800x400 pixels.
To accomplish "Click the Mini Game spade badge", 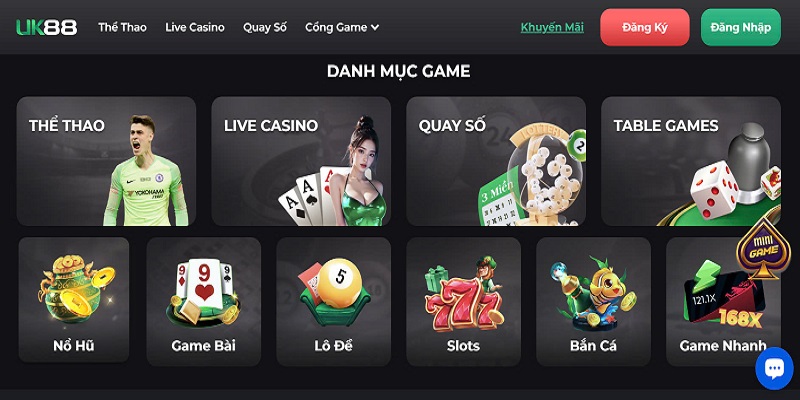I will click(x=763, y=247).
